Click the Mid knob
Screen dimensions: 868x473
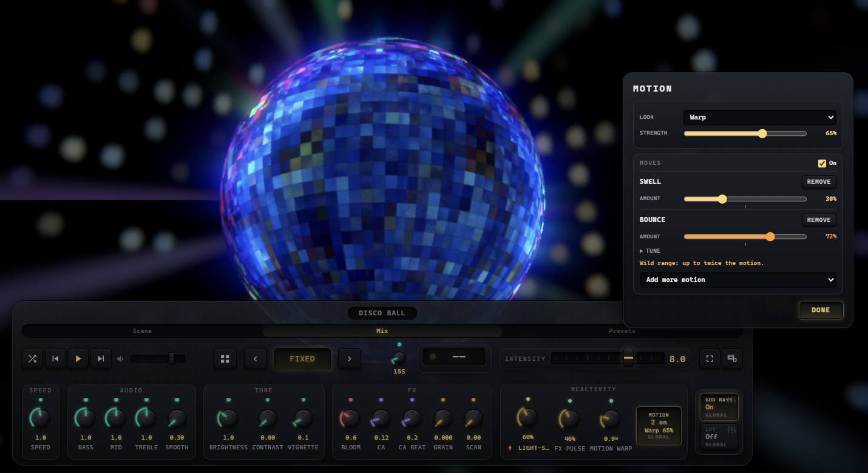pos(116,418)
